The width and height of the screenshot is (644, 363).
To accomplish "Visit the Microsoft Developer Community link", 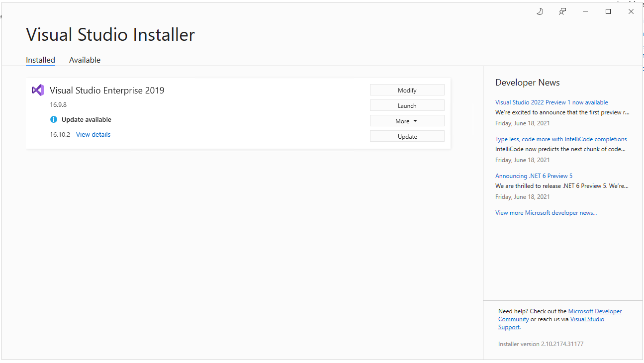I will 595,311.
